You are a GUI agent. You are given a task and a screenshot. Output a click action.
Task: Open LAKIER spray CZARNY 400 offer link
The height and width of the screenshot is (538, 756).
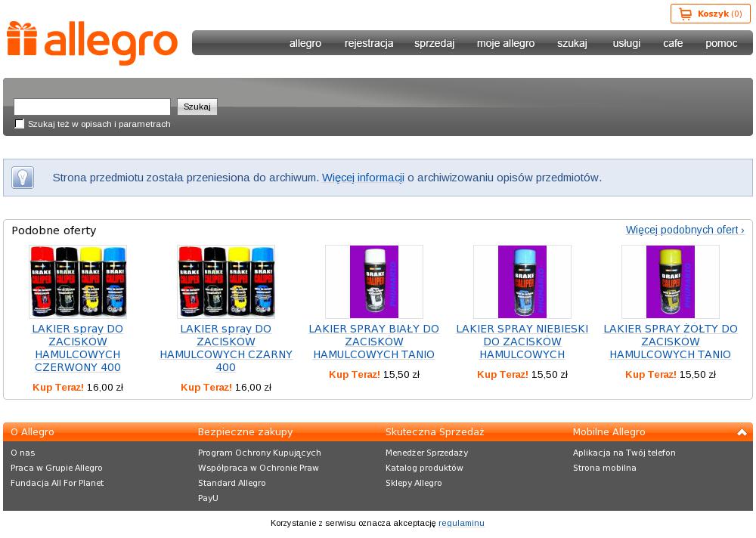tap(226, 348)
